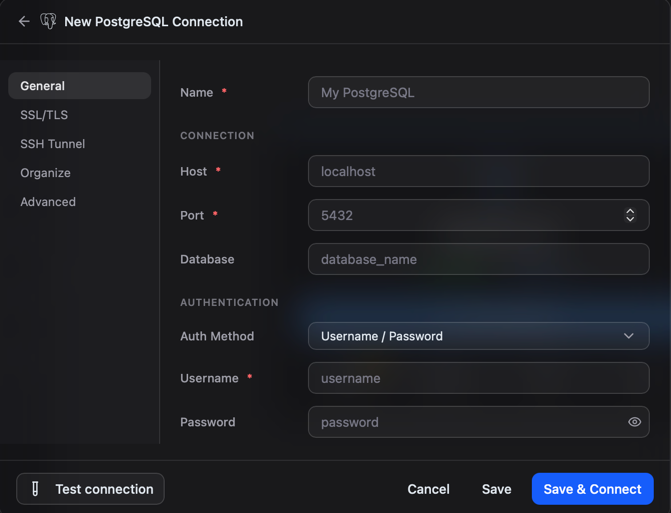Click into the Host field
This screenshot has width=671, height=513.
tap(478, 171)
